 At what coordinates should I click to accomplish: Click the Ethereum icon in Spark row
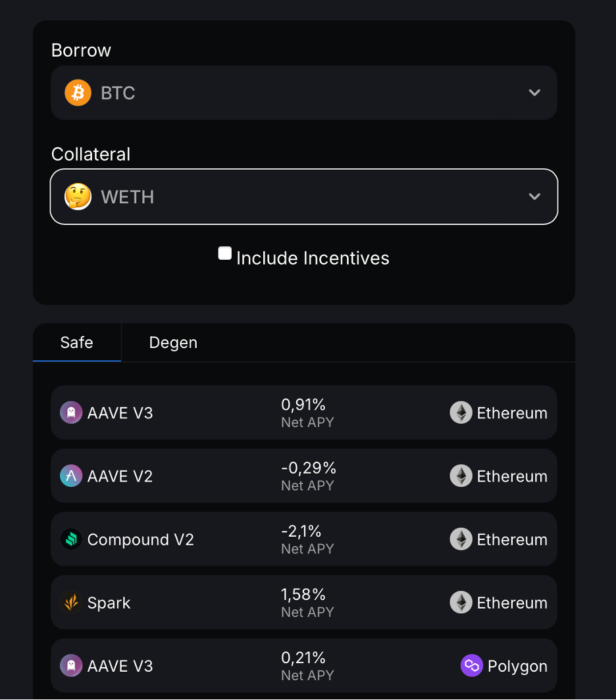point(461,603)
